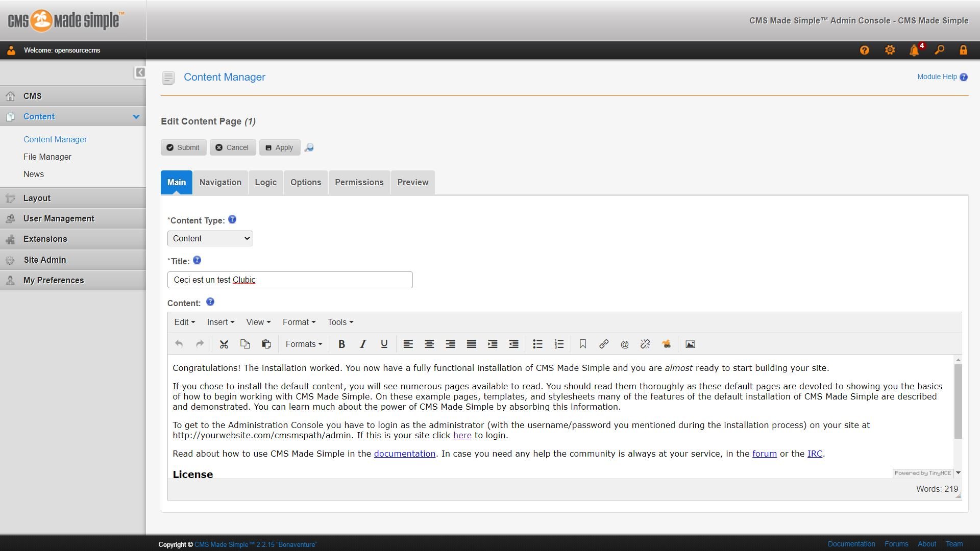Screen dimensions: 980x551
Task: Collapse the sidebar with arrow toggle
Action: pyautogui.click(x=140, y=72)
